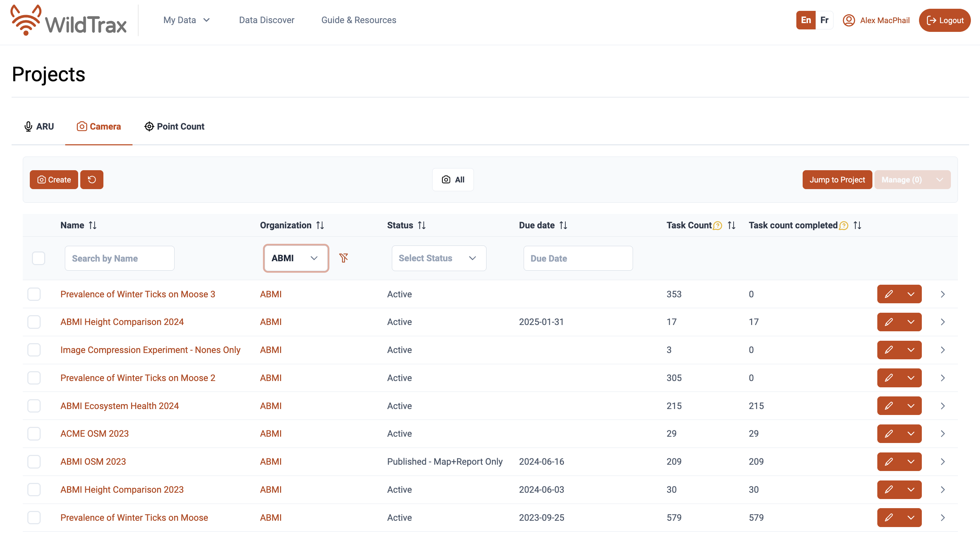Open the Image Compression Experiment - Nones Only link
980x533 pixels.
point(150,350)
